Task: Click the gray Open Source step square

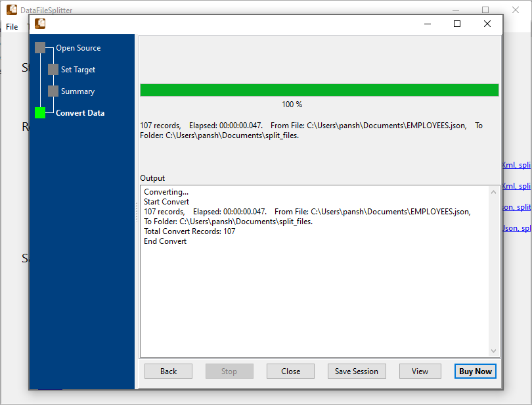Action: click(x=41, y=47)
